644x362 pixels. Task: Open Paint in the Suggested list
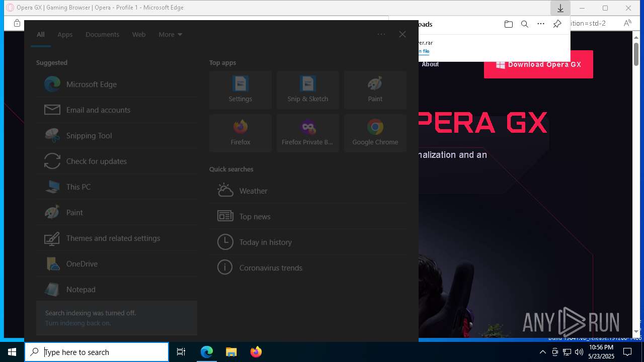[117, 213]
